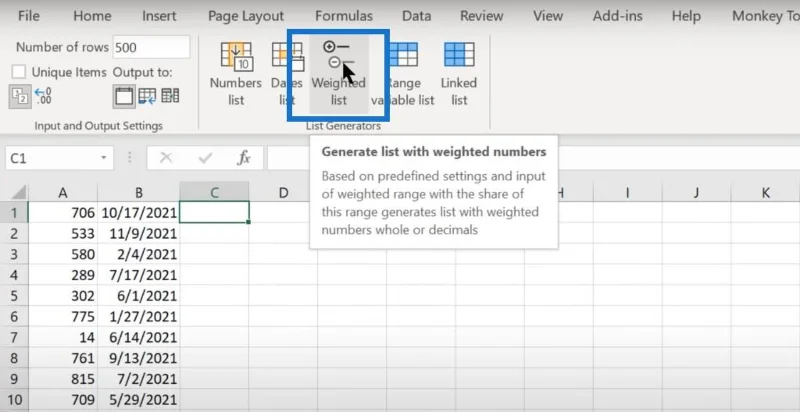Enable the Unique Items checkbox
800x412 pixels.
19,72
